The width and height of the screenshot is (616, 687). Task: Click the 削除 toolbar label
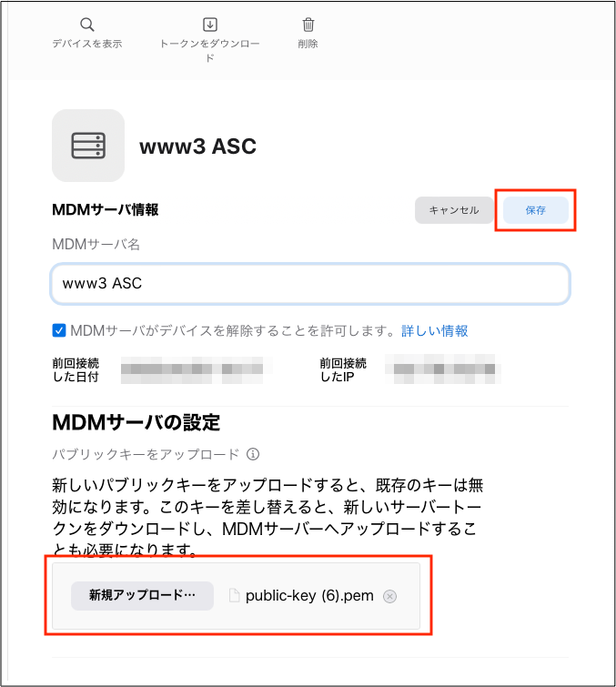(x=308, y=44)
